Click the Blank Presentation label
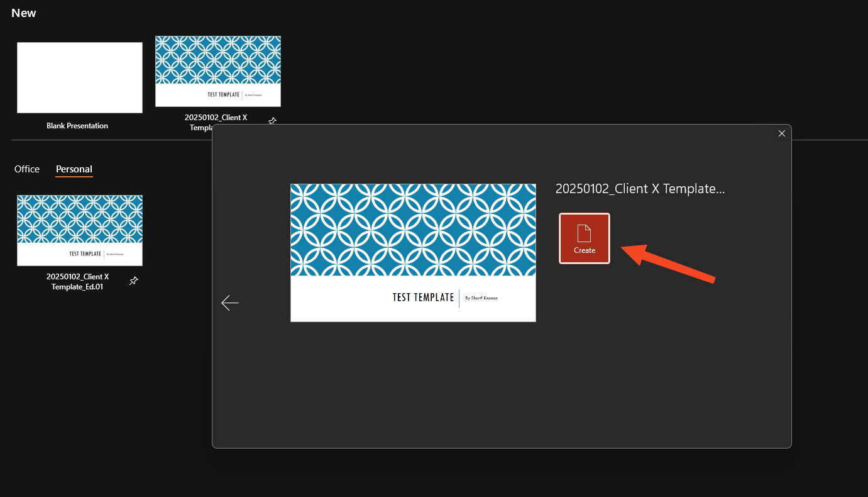Viewport: 868px width, 497px height. (x=77, y=126)
